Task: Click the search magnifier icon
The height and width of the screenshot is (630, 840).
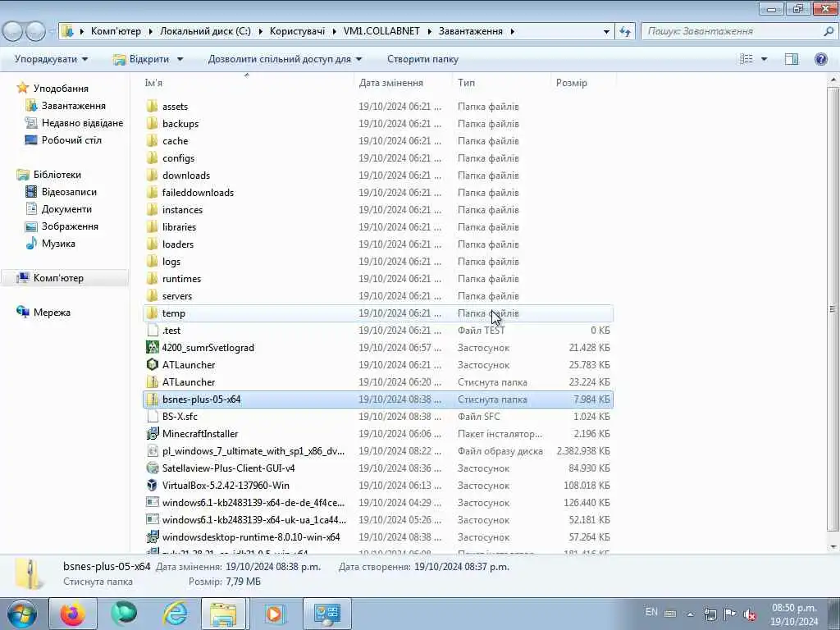Action: tap(829, 32)
